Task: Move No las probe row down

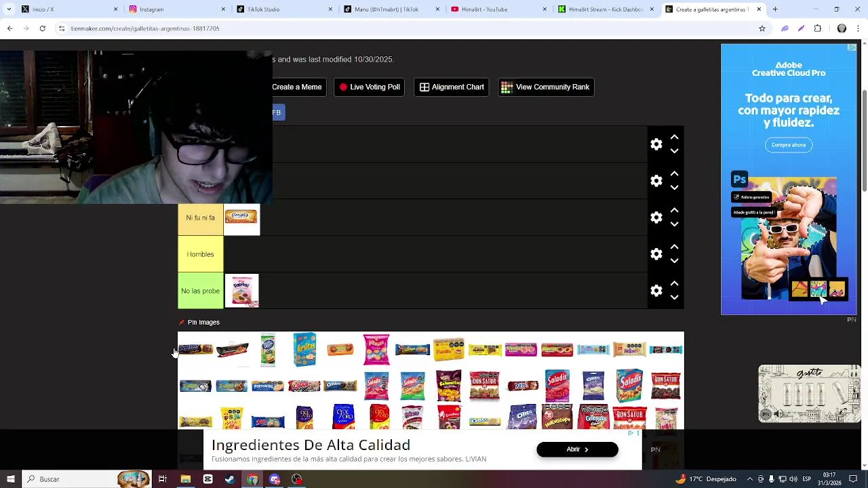Action: coord(674,298)
